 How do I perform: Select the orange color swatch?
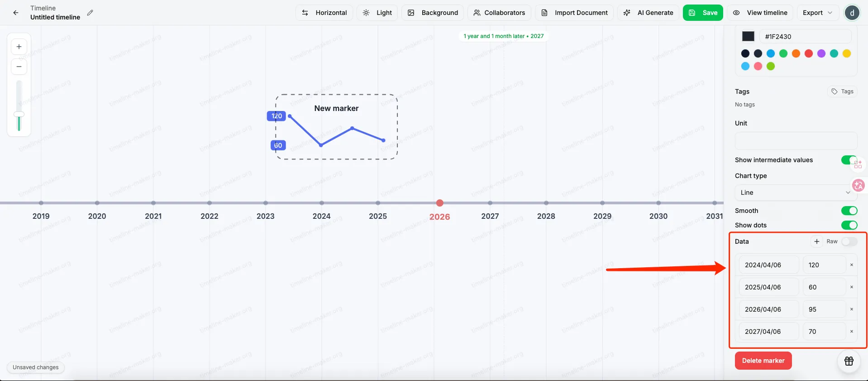tap(796, 53)
